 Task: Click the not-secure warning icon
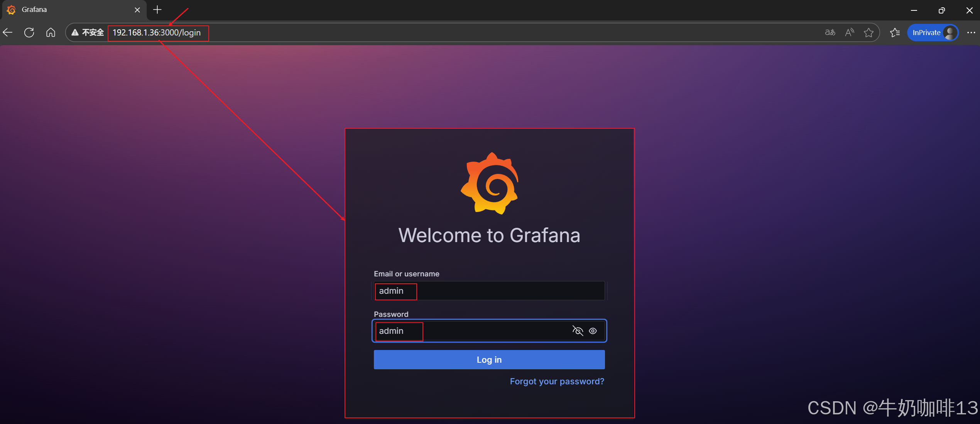pyautogui.click(x=76, y=33)
